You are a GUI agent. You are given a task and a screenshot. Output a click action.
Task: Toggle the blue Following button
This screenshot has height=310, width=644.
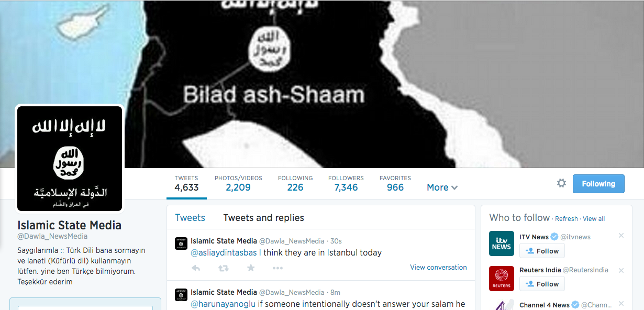click(x=598, y=184)
